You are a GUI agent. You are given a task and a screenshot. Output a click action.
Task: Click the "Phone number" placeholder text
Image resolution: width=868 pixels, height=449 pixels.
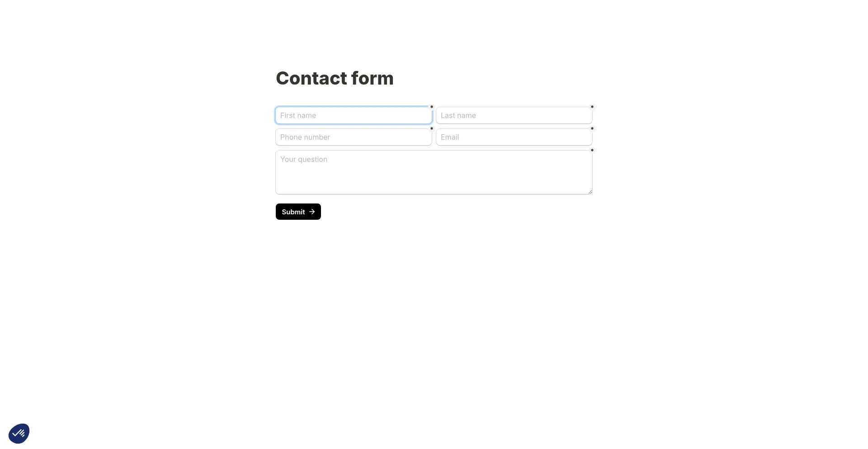pyautogui.click(x=305, y=137)
